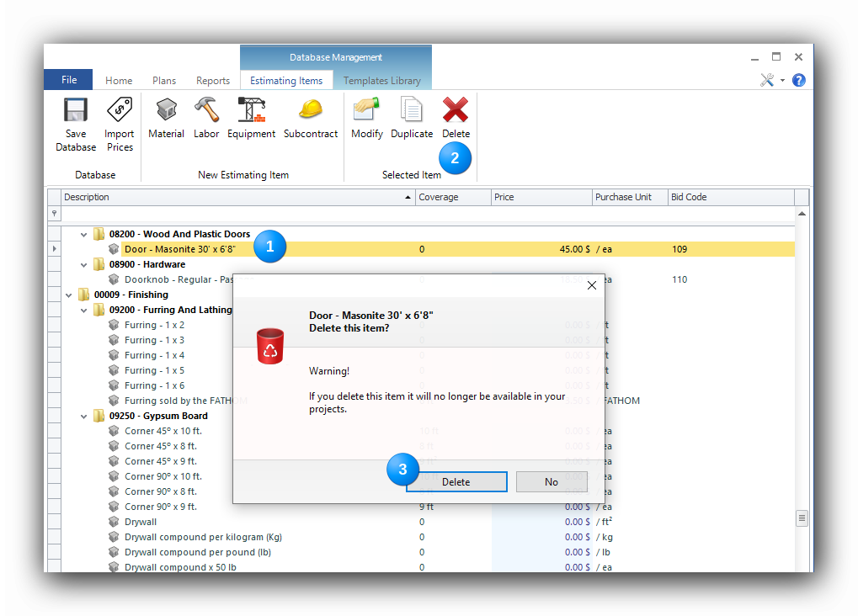Open the help question mark icon
The image size is (858, 616).
click(798, 80)
